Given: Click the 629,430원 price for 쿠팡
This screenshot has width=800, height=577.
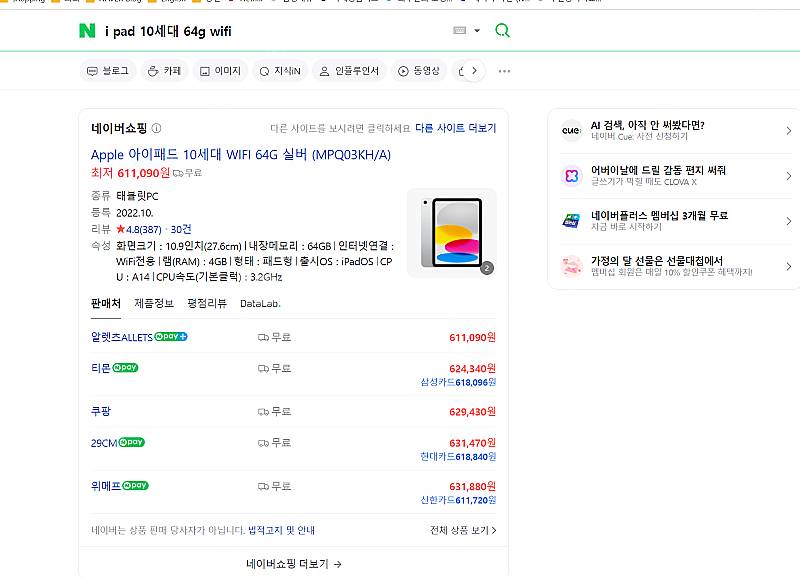Looking at the screenshot, I should tap(472, 412).
